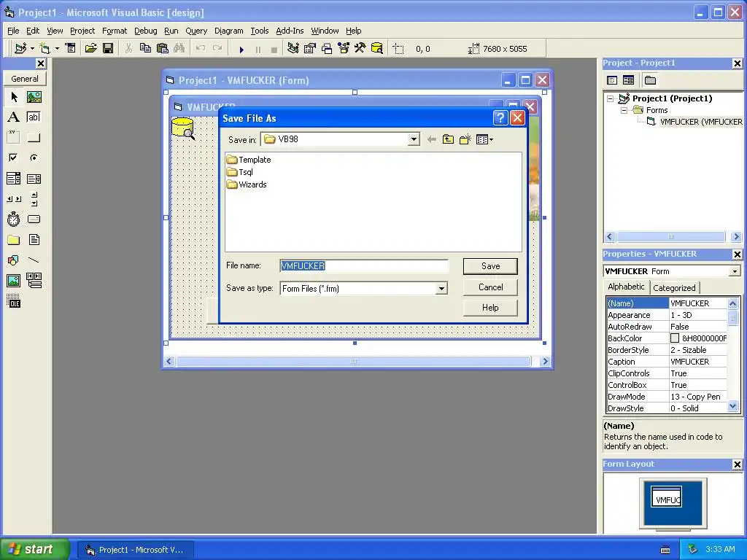
Task: Select the DirListBox folder tool
Action: coord(14,239)
